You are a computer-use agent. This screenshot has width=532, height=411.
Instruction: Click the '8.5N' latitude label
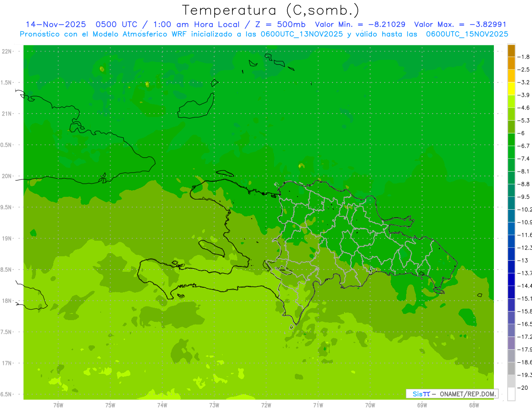[x=6, y=270]
